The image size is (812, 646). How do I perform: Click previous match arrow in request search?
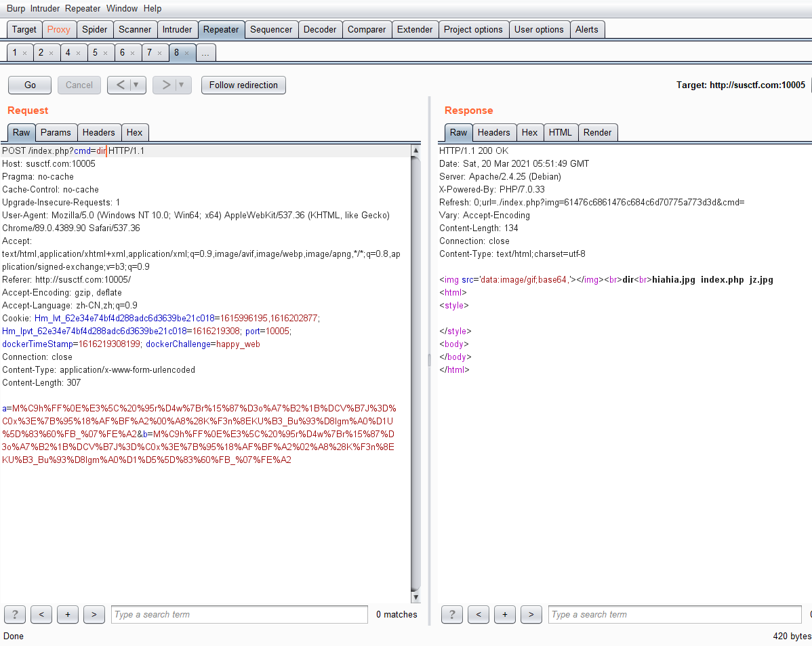[x=41, y=615]
